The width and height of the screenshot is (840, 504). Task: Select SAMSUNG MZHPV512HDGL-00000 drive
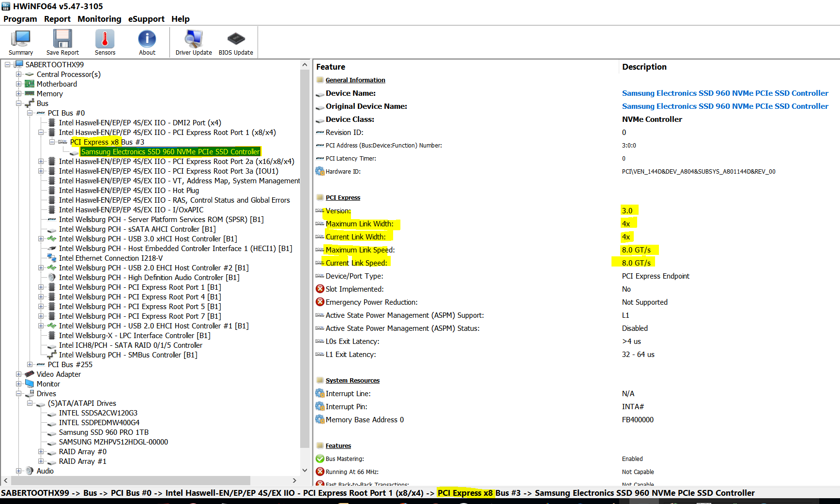click(x=113, y=442)
